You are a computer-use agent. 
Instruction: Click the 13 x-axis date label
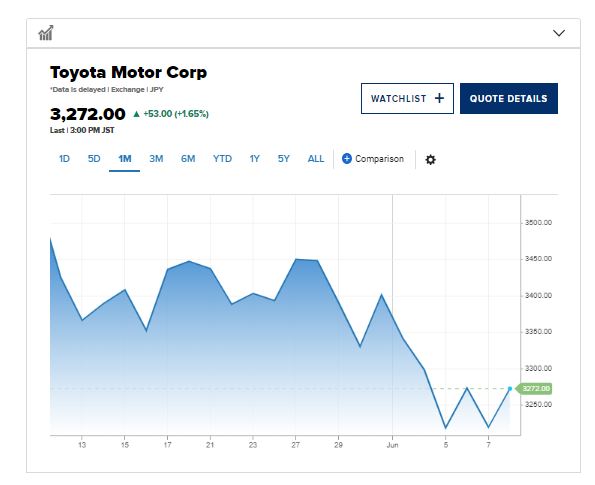82,445
